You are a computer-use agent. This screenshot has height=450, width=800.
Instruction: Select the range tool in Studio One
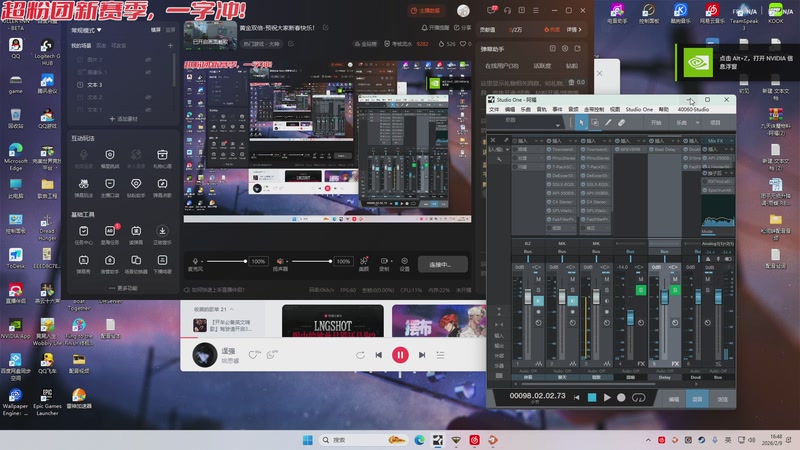pos(595,122)
